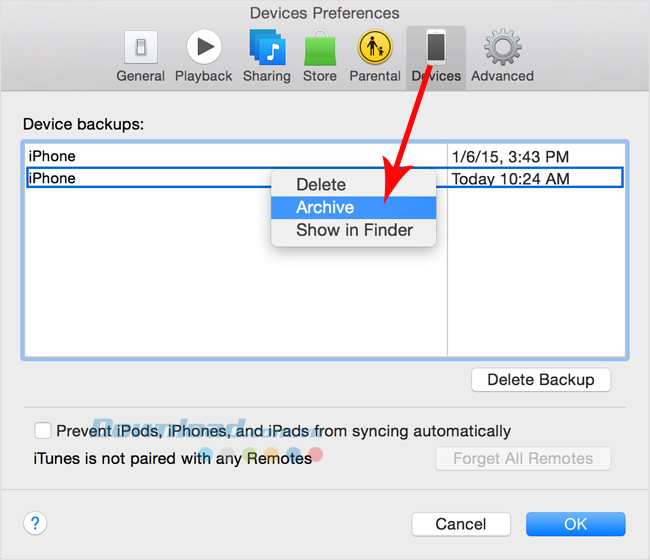Open the Sharing preferences tab

267,57
